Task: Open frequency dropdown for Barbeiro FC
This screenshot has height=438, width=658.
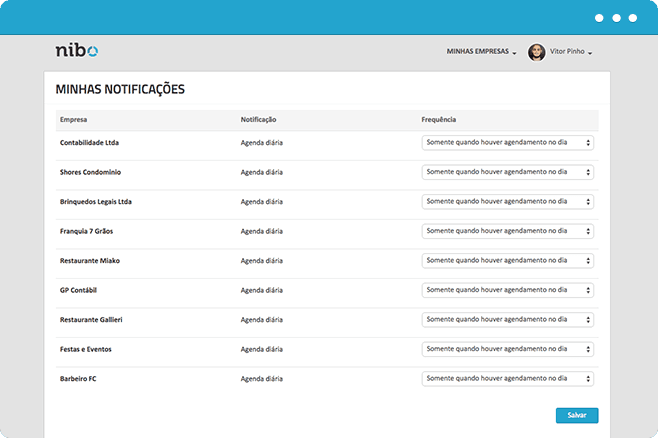Action: click(x=508, y=378)
